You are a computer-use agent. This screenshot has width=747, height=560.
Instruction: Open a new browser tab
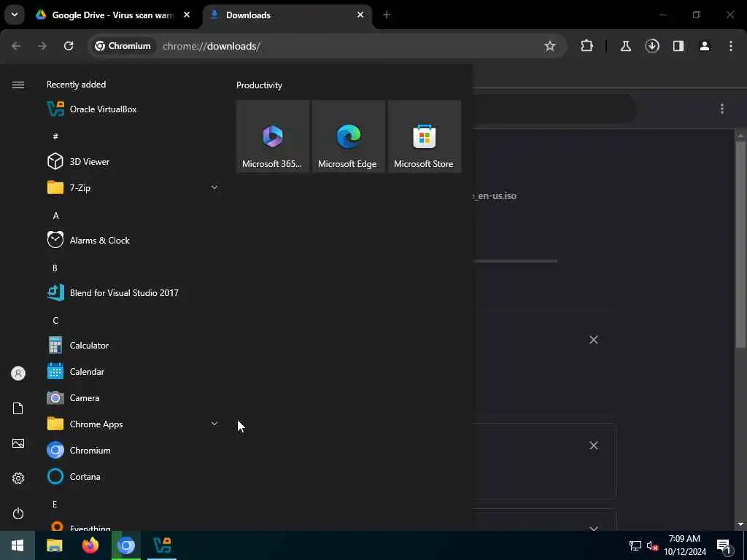click(387, 15)
